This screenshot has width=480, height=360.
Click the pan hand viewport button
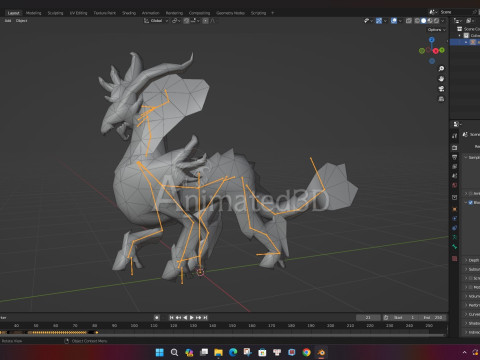[441, 79]
